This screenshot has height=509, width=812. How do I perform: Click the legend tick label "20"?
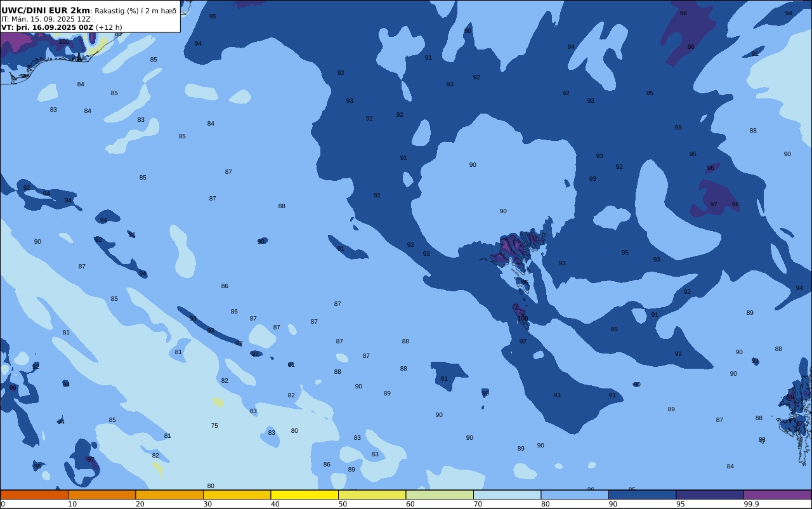(140, 504)
